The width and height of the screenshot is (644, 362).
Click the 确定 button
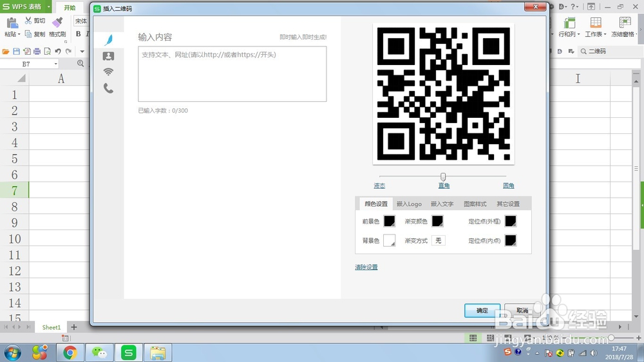(x=482, y=310)
